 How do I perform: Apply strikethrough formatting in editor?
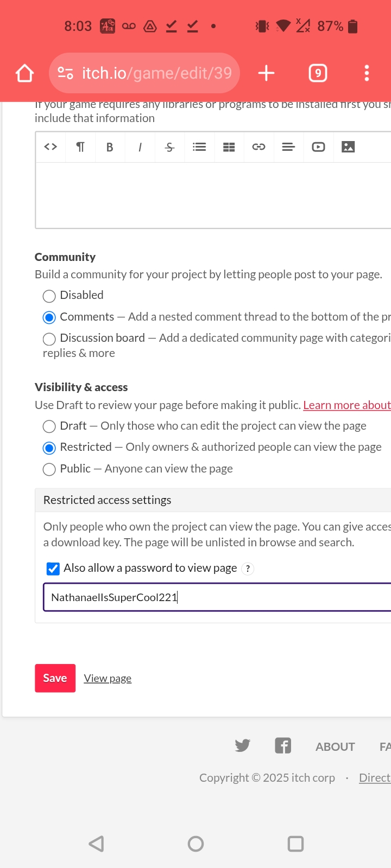point(169,147)
